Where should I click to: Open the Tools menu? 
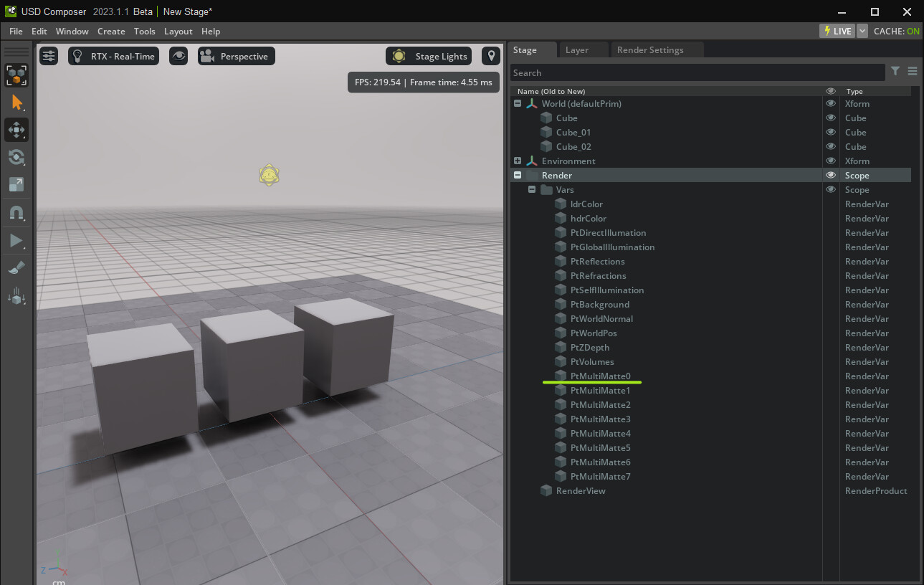coord(145,31)
